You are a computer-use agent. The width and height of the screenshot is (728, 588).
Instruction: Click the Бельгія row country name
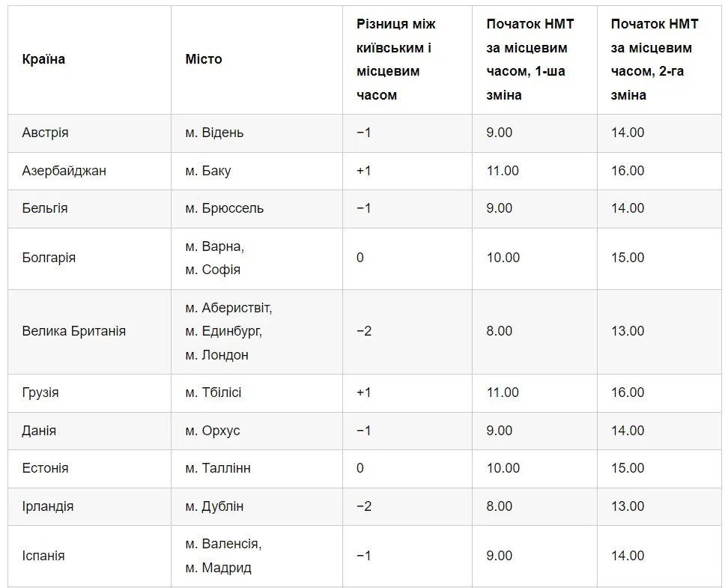[x=45, y=208]
